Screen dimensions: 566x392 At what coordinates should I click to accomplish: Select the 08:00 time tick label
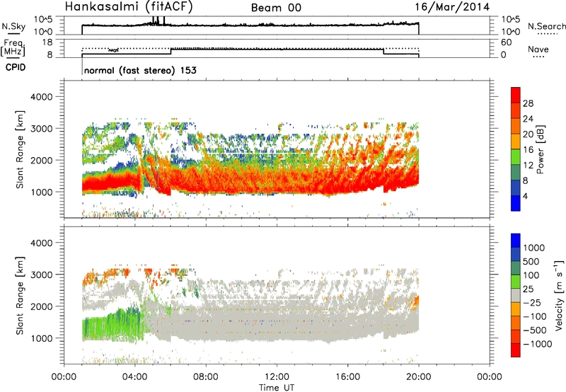206,377
